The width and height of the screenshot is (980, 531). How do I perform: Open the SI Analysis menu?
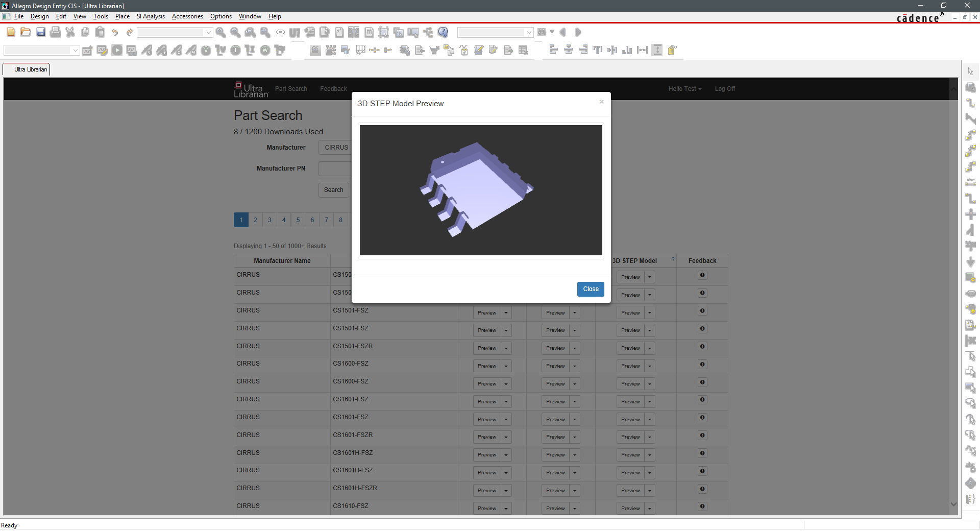(x=151, y=16)
